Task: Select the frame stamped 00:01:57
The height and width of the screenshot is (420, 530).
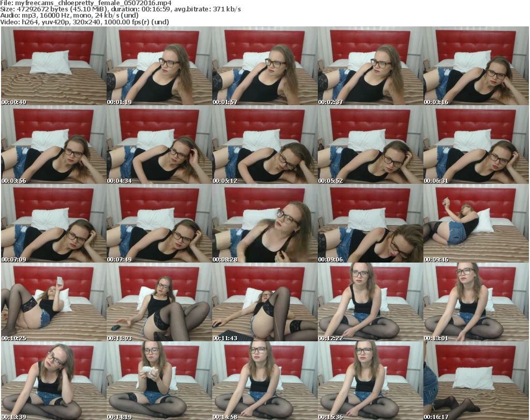Action: [264, 66]
